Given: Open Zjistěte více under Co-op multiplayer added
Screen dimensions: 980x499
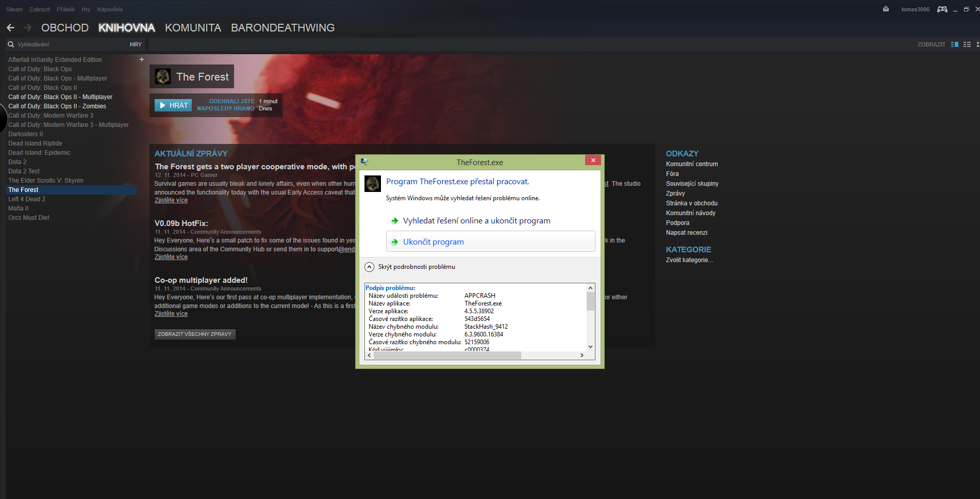Looking at the screenshot, I should point(171,314).
